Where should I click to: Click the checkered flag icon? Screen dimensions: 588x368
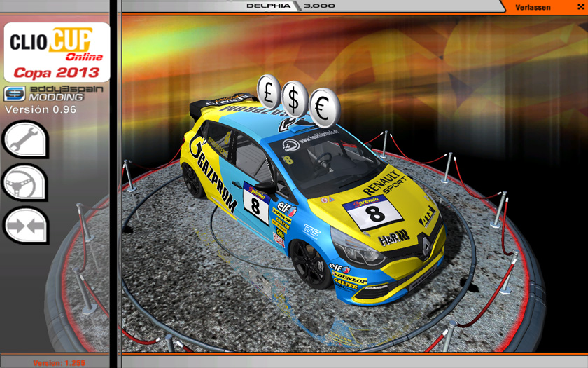580,7
